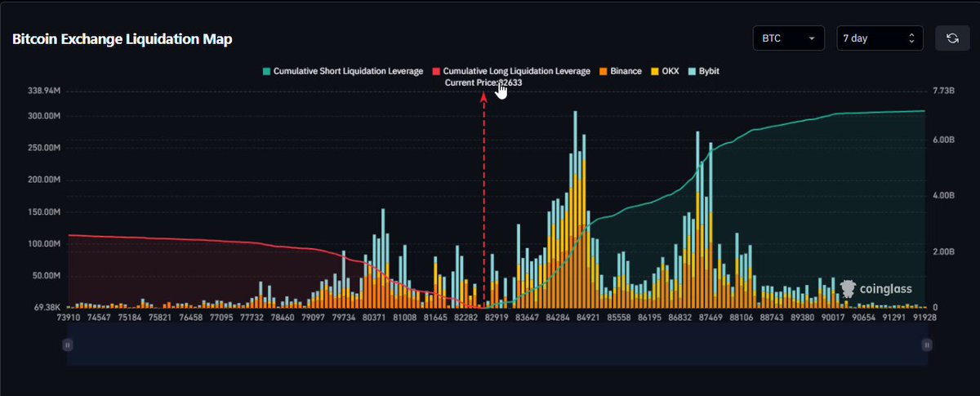Viewport: 980px width, 396px height.
Task: Click the 84921 price axis label
Action: pyautogui.click(x=588, y=316)
